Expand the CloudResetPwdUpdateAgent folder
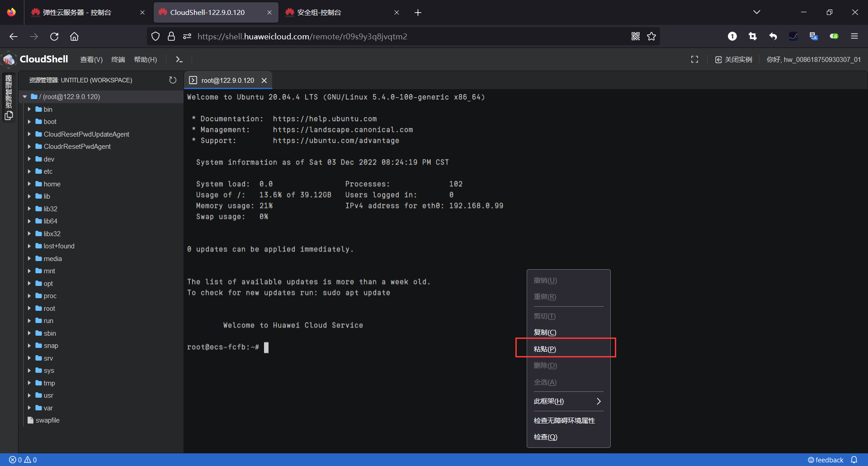868x466 pixels. coord(29,134)
